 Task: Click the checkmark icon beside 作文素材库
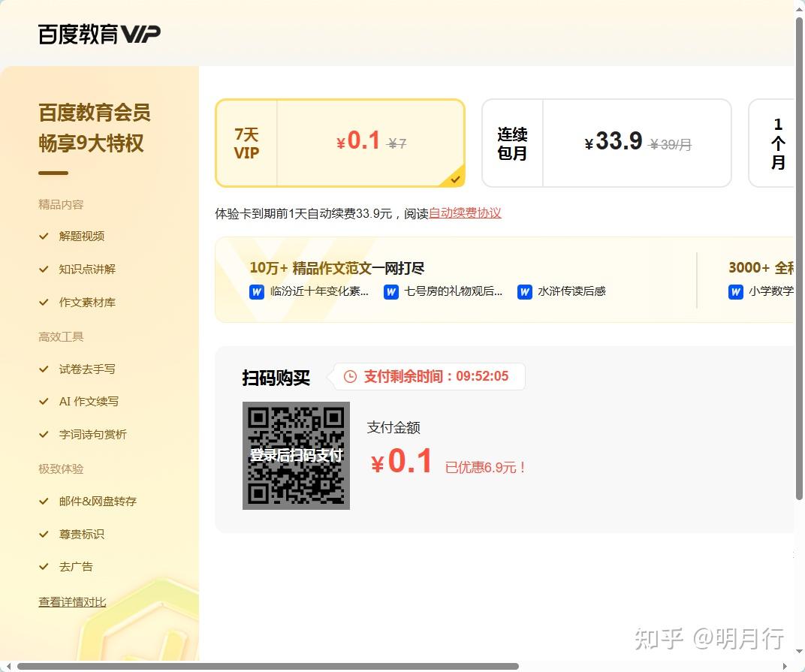pos(44,303)
